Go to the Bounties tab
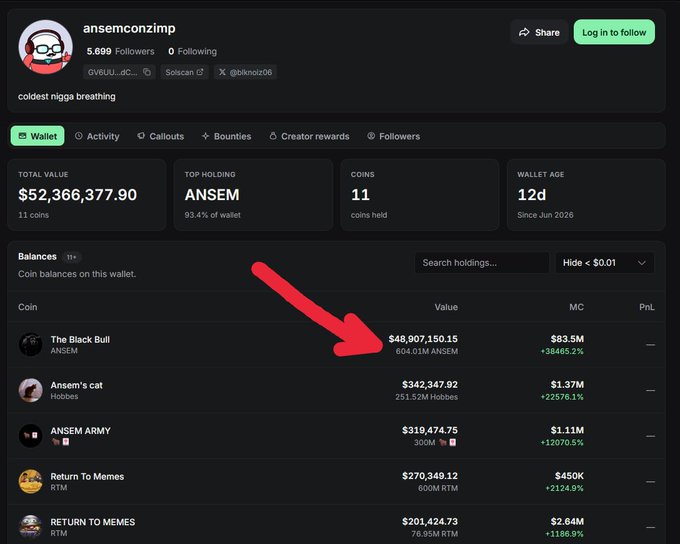This screenshot has width=680, height=544. pyautogui.click(x=226, y=136)
